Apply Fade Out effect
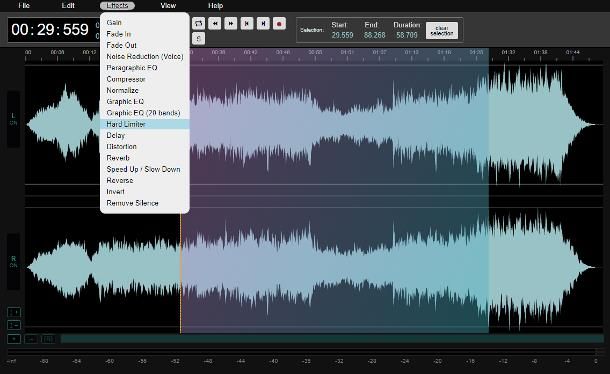This screenshot has height=374, width=610. 145,45
